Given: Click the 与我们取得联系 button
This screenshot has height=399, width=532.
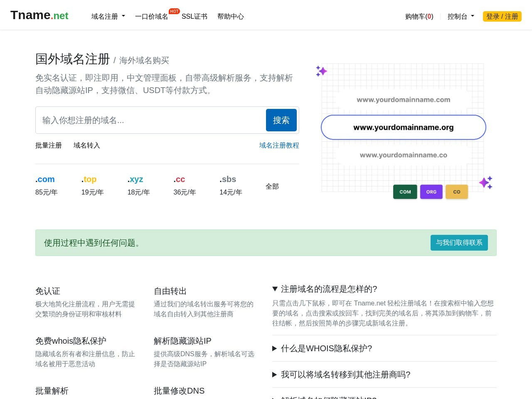Looking at the screenshot, I should pos(459,243).
